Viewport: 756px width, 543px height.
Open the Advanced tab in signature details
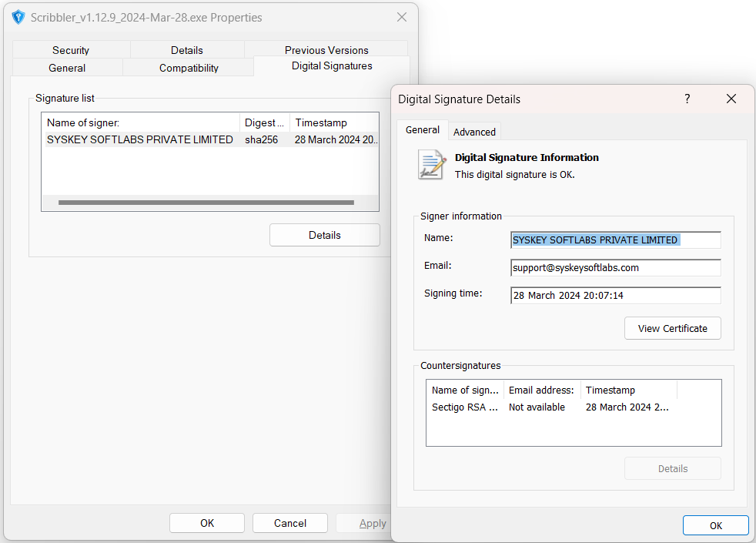pos(474,132)
